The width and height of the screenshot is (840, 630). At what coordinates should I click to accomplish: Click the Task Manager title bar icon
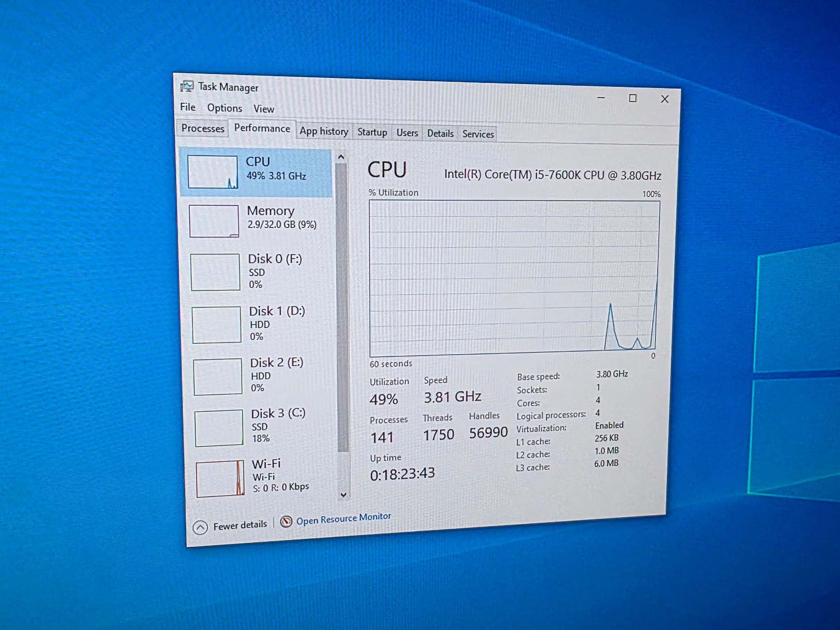[x=187, y=86]
